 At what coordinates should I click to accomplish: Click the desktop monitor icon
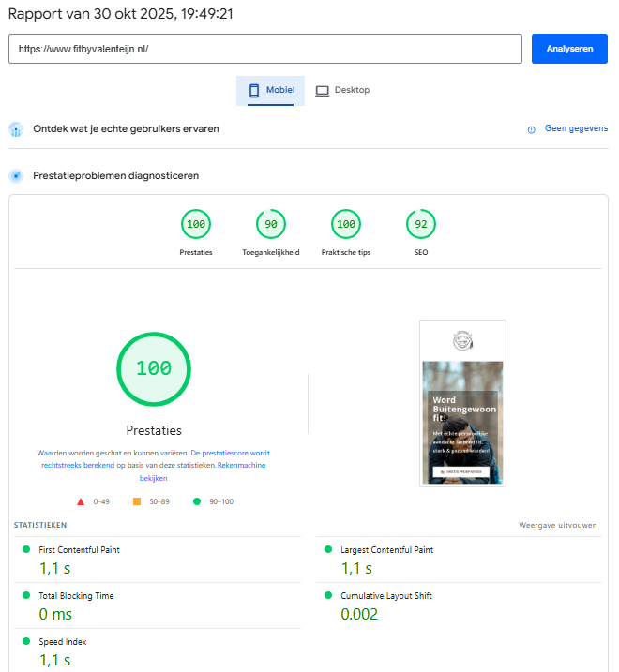coord(322,91)
